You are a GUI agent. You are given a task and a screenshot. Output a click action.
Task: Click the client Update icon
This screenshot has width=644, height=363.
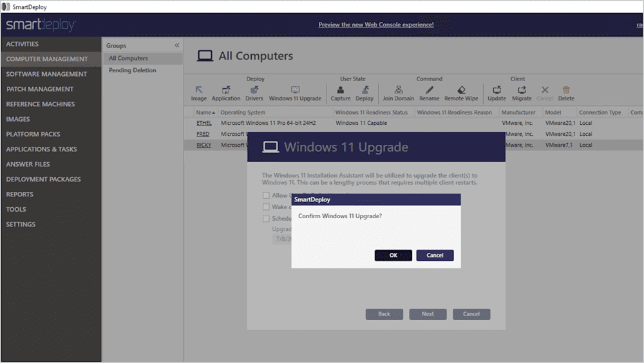(497, 90)
